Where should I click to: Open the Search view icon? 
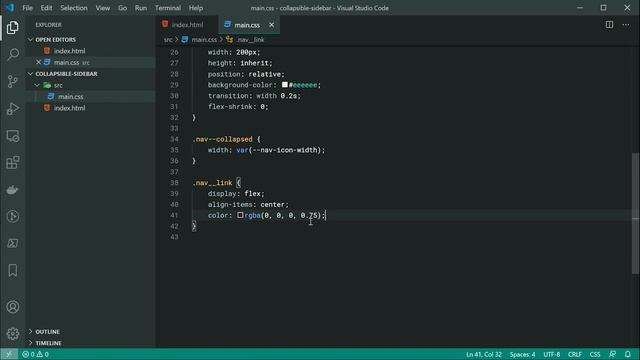coord(13,54)
